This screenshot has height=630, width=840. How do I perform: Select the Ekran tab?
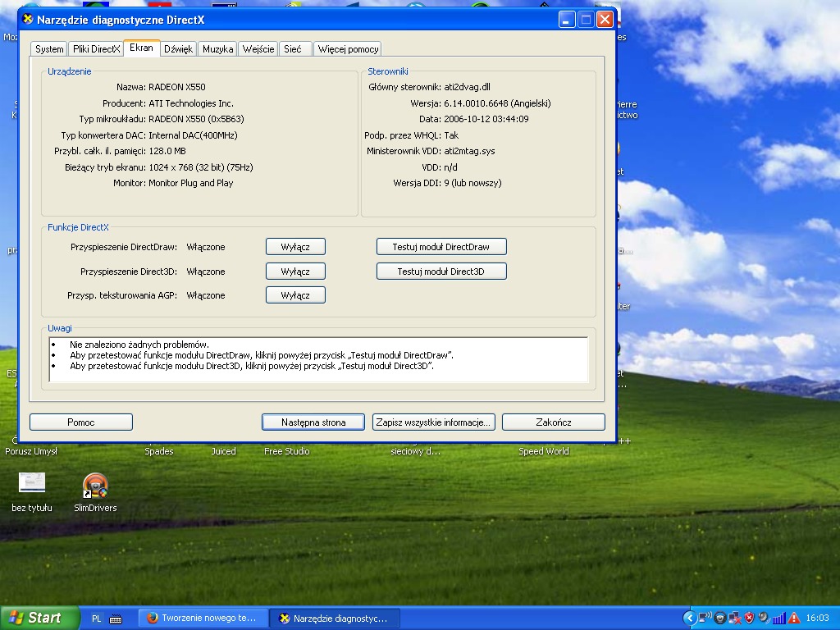(x=141, y=48)
